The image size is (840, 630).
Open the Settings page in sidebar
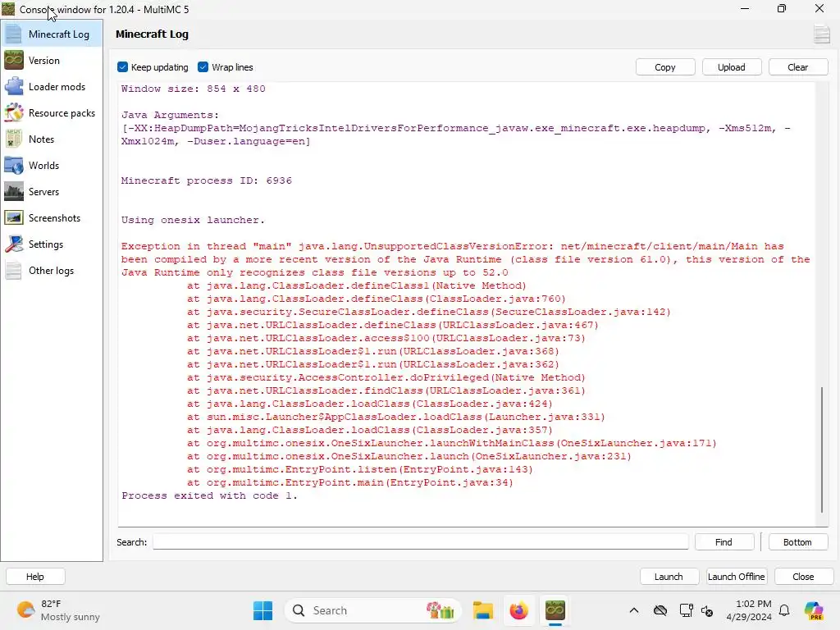click(x=52, y=244)
